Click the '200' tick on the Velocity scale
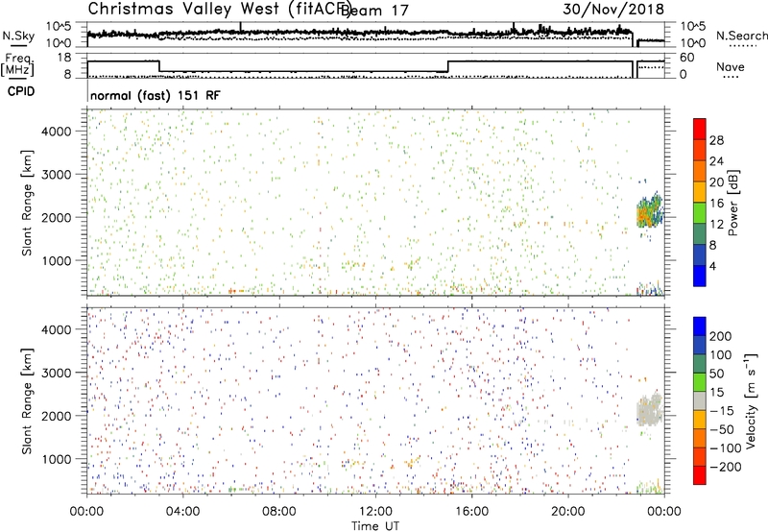Viewport: 768px width, 532px height. [x=721, y=336]
